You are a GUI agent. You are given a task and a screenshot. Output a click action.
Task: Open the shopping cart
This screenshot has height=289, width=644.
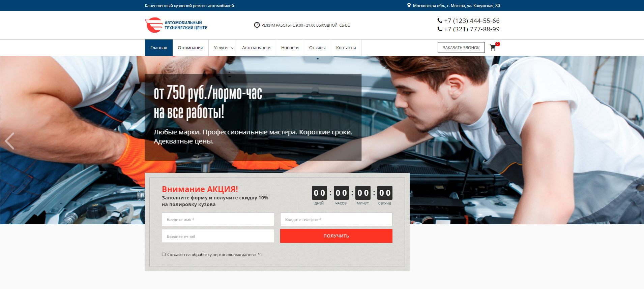[493, 48]
